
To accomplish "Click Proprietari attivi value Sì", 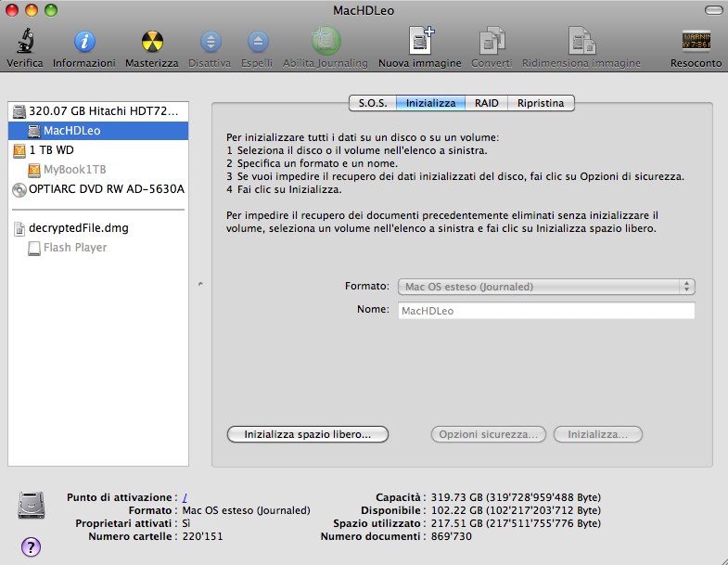I will [186, 523].
